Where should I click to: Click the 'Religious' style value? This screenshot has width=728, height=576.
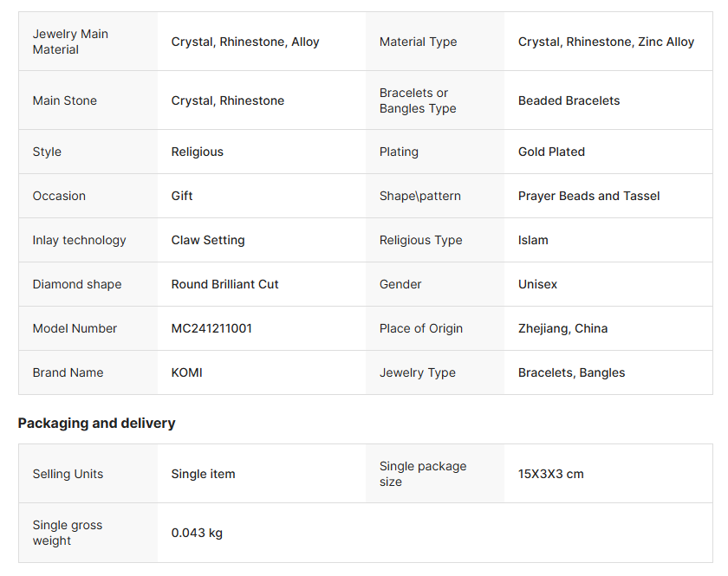click(198, 152)
